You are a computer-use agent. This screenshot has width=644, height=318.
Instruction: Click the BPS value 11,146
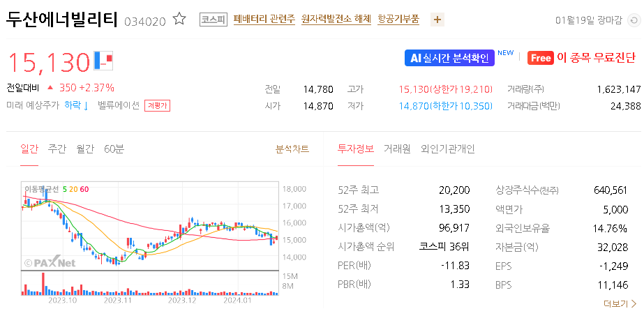[x=613, y=285]
